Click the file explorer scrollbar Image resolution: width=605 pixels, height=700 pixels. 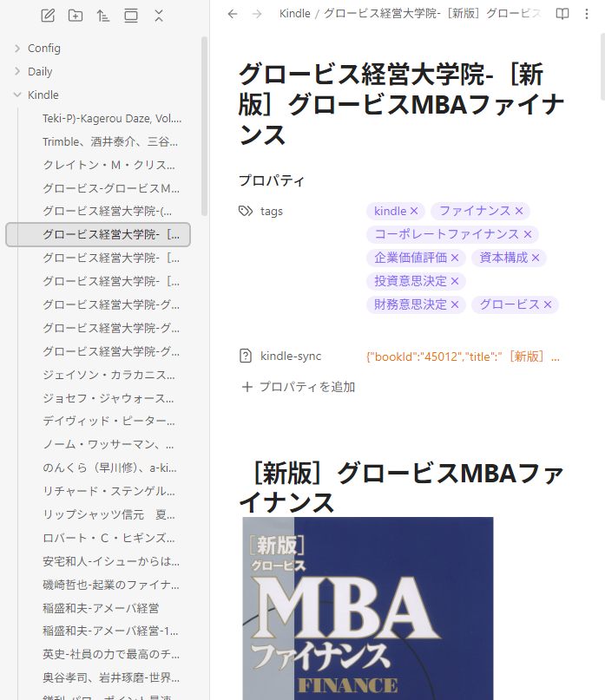[x=205, y=127]
